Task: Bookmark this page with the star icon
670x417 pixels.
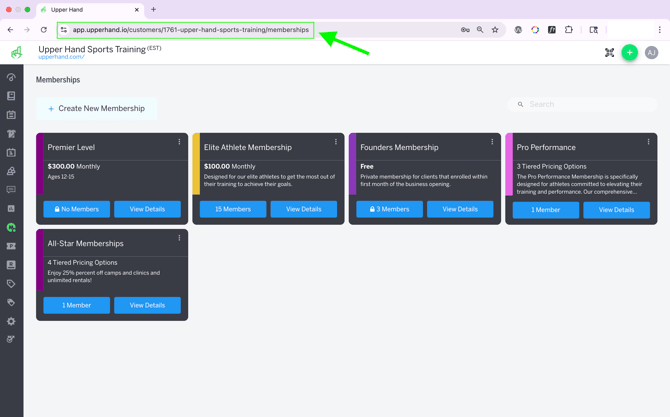Action: click(495, 30)
